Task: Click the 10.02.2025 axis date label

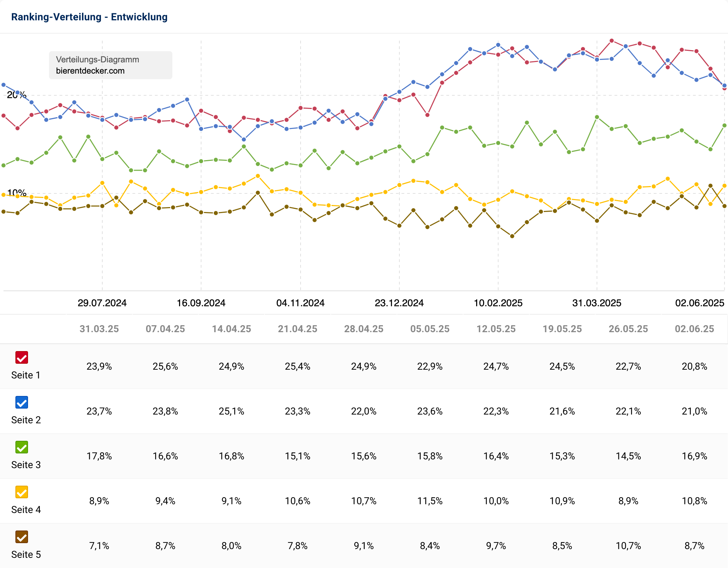Action: pos(498,303)
